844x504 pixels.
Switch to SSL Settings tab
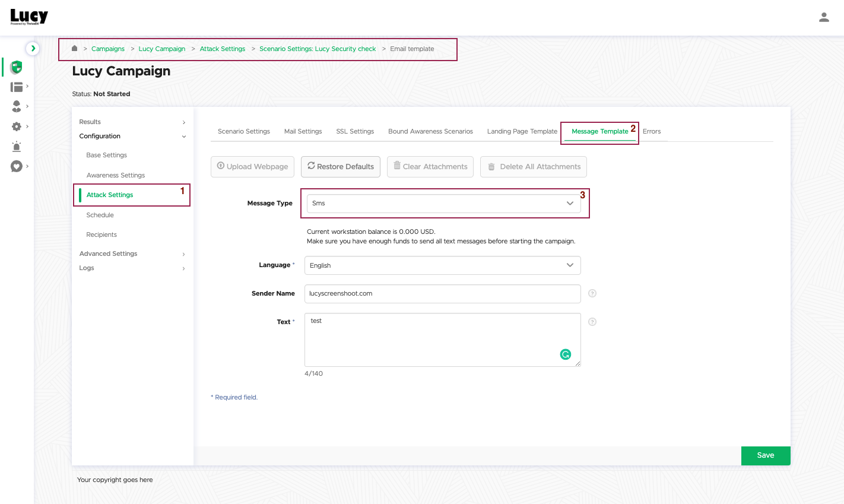[355, 131]
